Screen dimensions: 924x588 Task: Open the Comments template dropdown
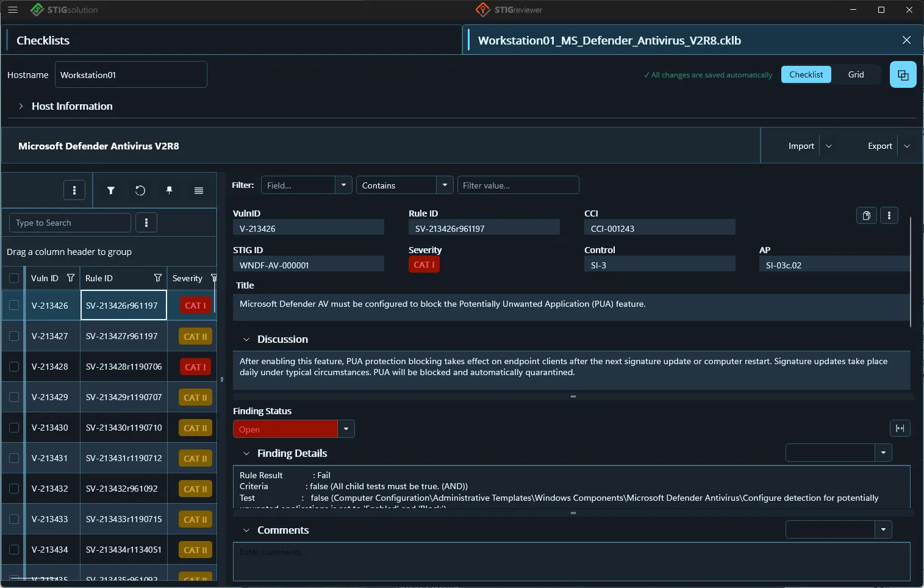(x=883, y=529)
